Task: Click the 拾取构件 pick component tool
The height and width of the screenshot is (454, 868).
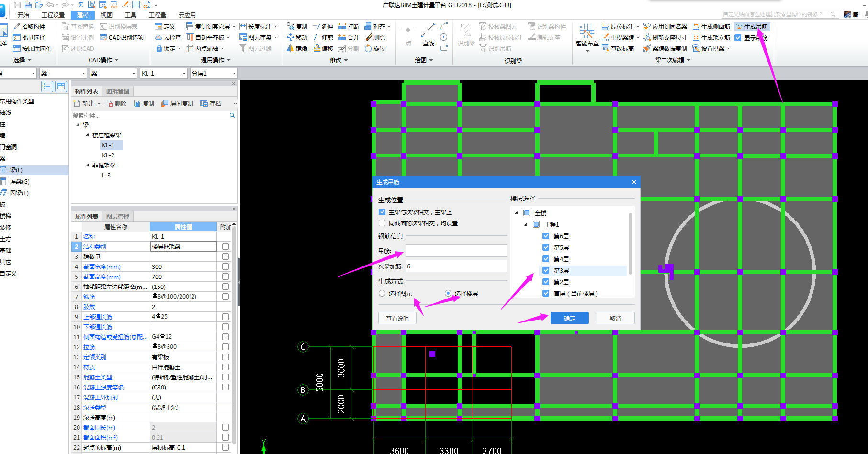Action: 29,26
